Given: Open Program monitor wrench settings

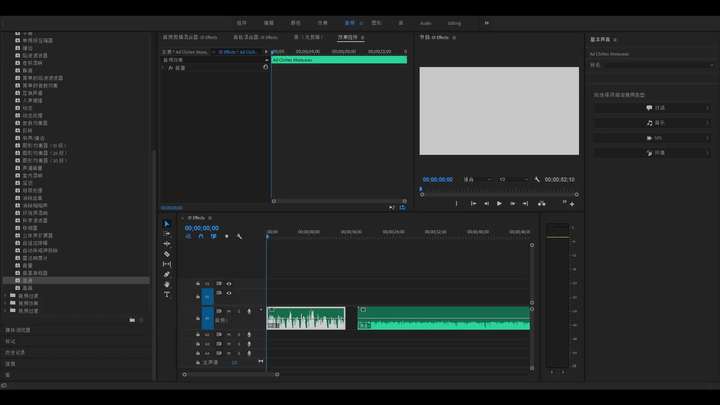Looking at the screenshot, I should (x=537, y=180).
